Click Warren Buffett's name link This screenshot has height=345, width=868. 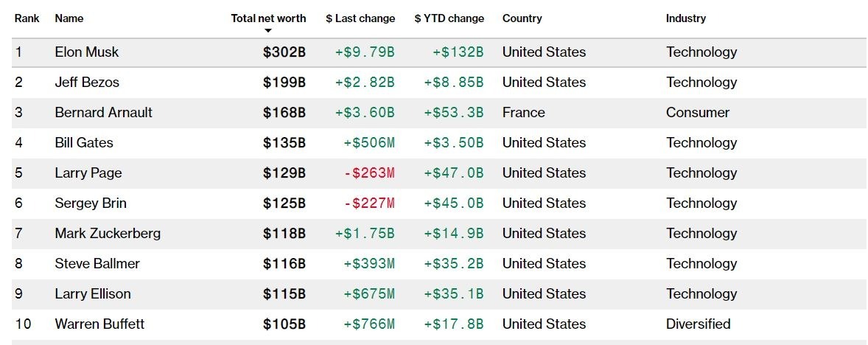[x=99, y=324]
